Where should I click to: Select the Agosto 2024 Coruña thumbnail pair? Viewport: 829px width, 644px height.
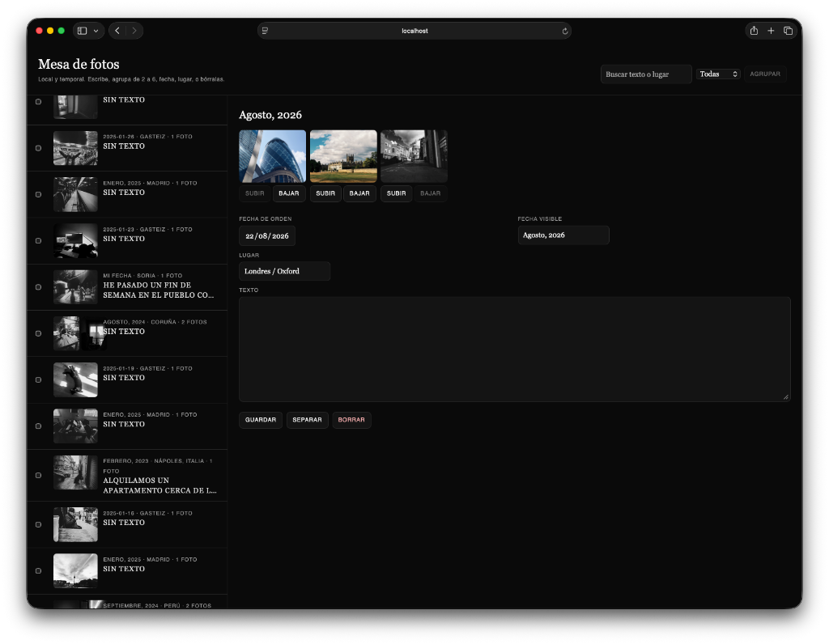[80, 333]
